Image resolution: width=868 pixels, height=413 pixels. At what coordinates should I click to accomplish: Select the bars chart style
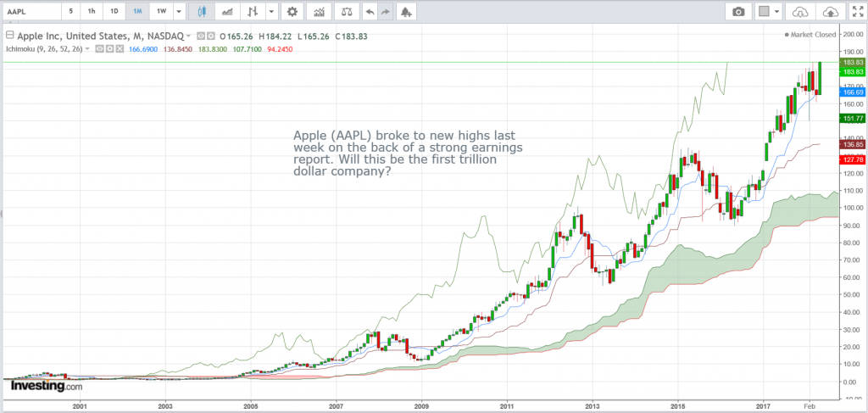(x=253, y=11)
